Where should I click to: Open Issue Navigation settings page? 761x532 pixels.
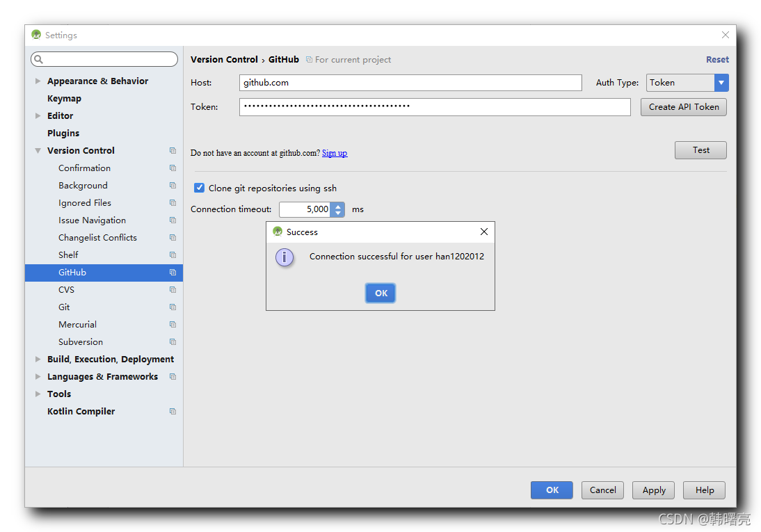coord(93,220)
